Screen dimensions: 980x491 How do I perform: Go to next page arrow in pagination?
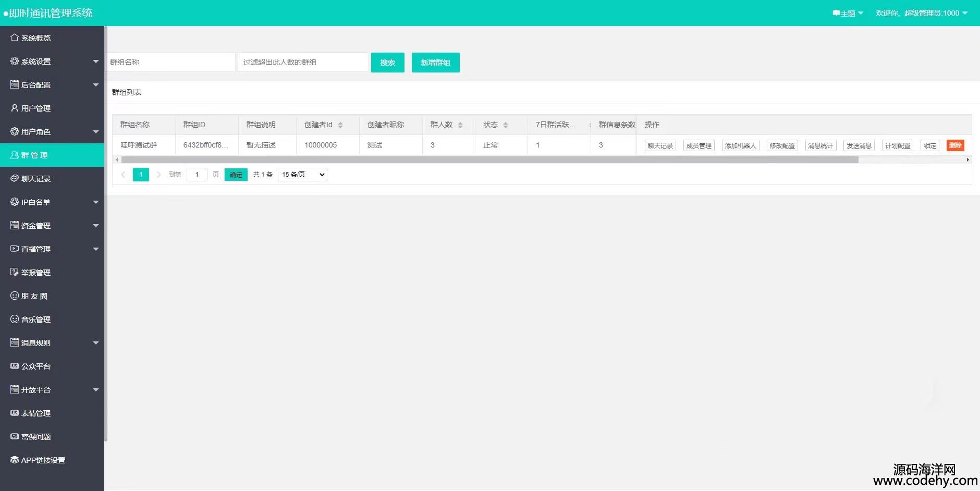click(x=158, y=175)
